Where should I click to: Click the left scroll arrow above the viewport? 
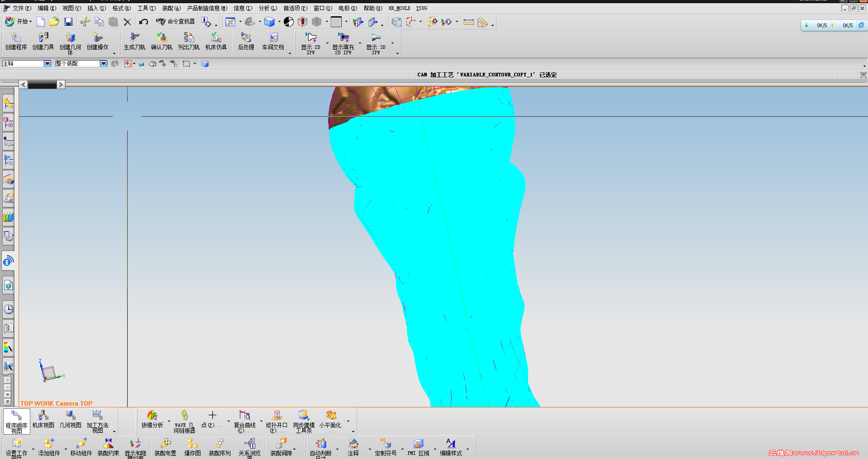click(x=24, y=85)
